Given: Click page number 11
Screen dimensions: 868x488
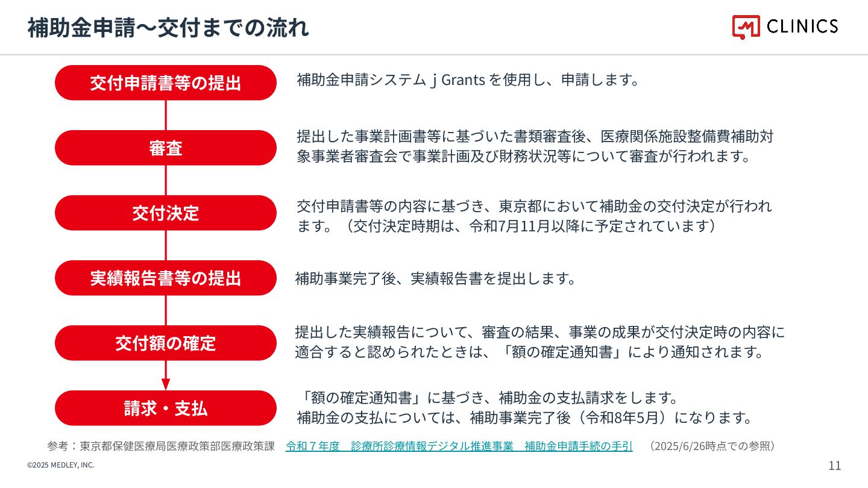Looking at the screenshot, I should [835, 466].
